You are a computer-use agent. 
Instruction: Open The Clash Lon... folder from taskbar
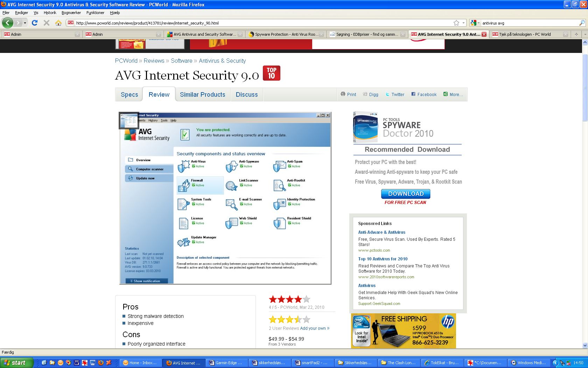click(x=399, y=363)
